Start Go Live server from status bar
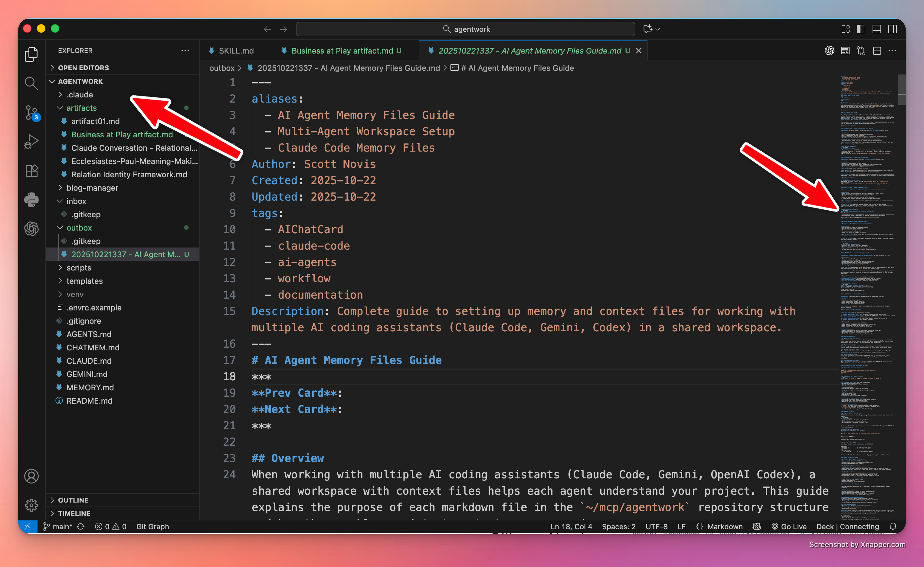The image size is (924, 567). (x=790, y=526)
